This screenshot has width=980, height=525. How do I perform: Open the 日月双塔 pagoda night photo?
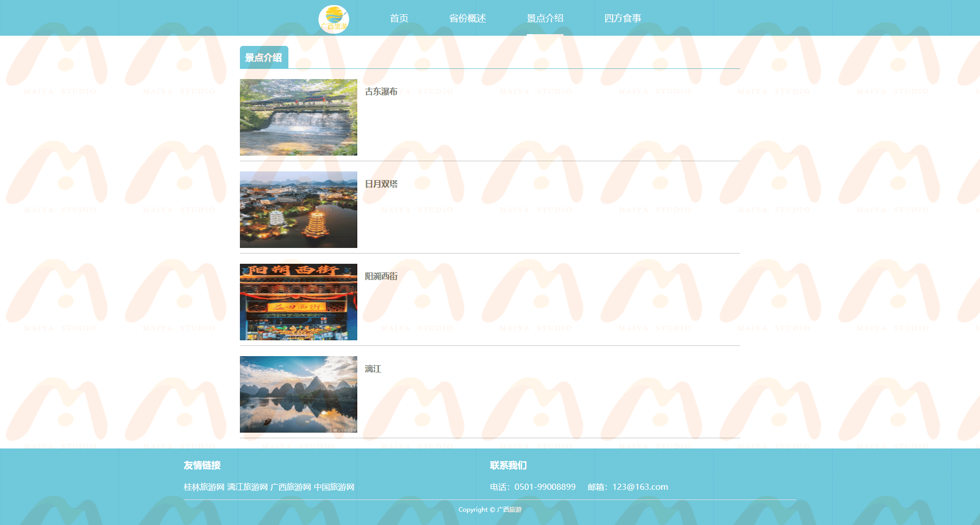coord(299,210)
